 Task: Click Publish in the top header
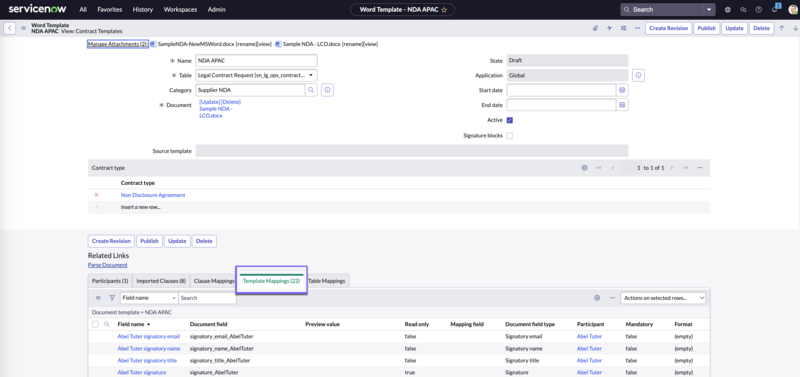[706, 28]
